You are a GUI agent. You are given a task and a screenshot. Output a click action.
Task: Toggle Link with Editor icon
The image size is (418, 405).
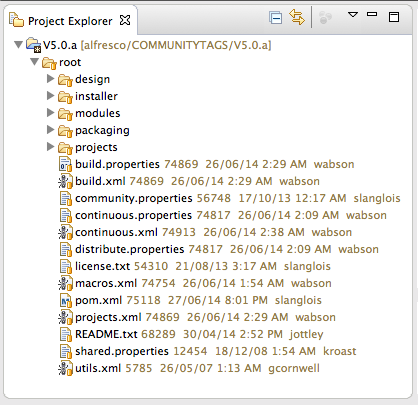297,17
